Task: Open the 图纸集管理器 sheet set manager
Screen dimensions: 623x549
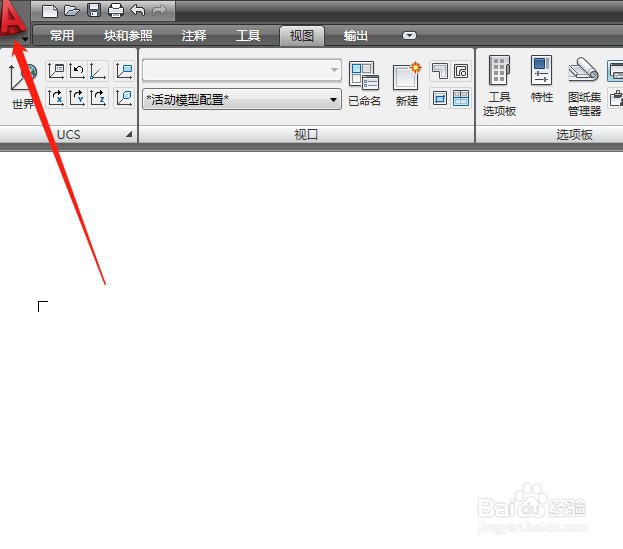Action: (584, 86)
